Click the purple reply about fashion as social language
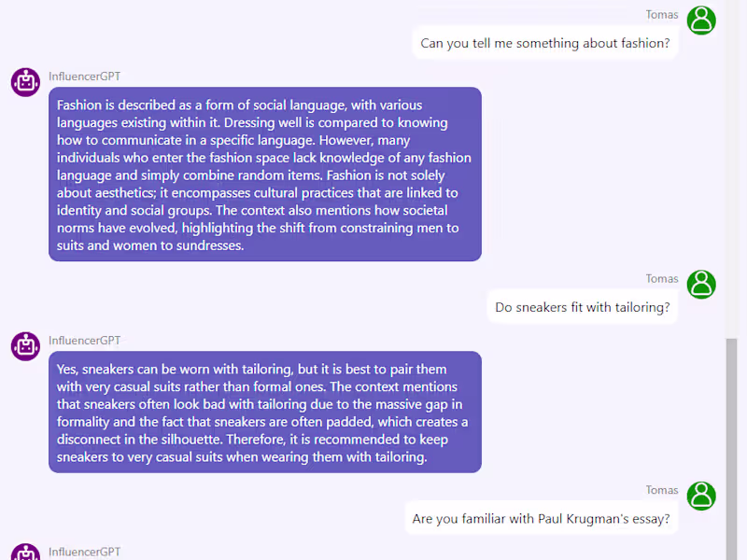 pos(264,175)
